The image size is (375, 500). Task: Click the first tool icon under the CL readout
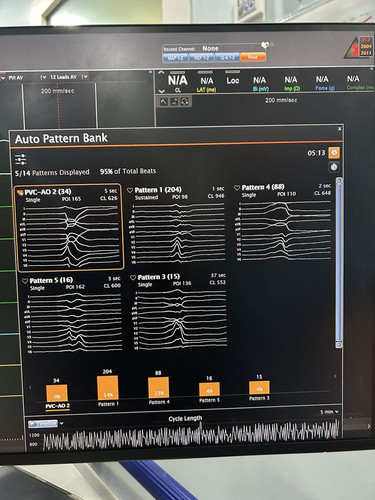pos(164,102)
